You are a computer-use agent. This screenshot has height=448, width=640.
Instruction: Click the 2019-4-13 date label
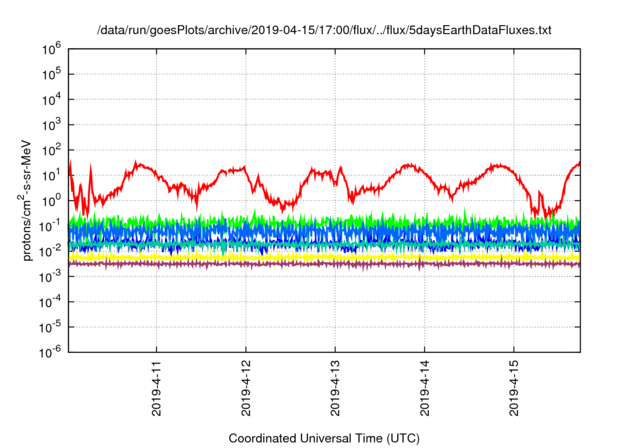tap(336, 388)
